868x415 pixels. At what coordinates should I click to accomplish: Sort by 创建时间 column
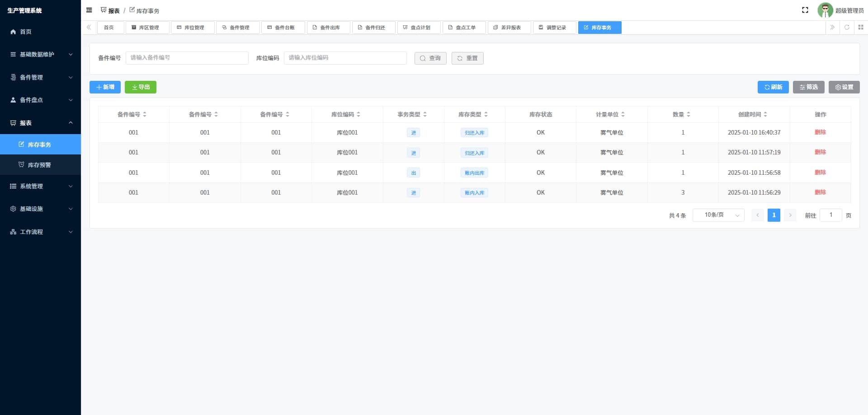[x=765, y=114]
